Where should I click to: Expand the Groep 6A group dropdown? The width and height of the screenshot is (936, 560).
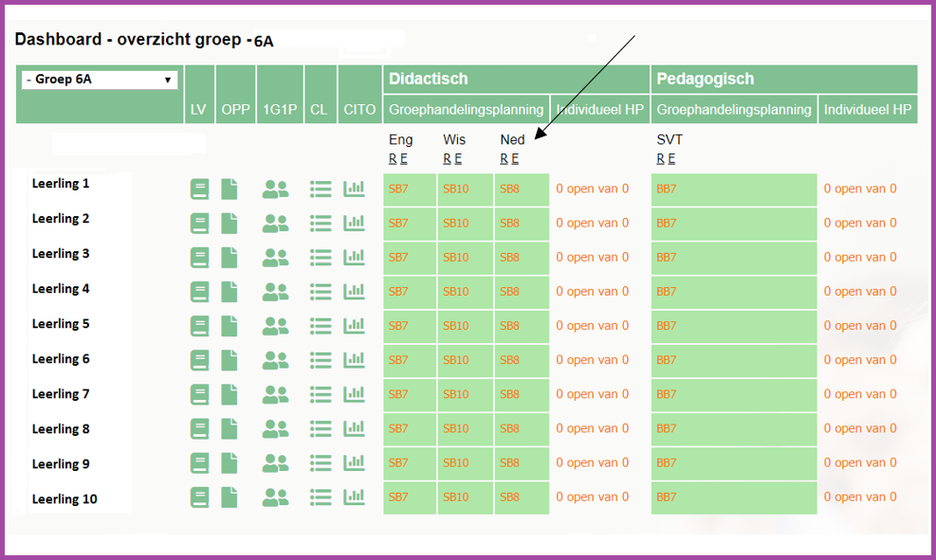pos(100,80)
